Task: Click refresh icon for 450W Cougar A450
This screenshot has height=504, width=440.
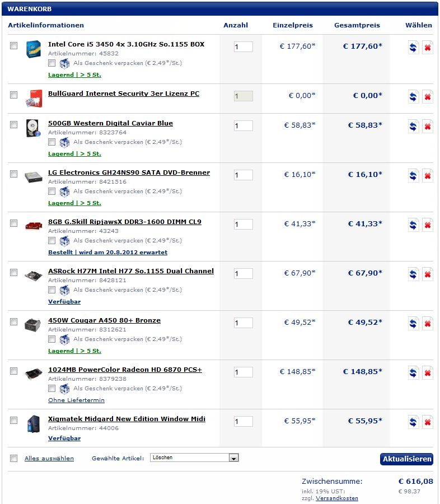Action: (x=413, y=324)
